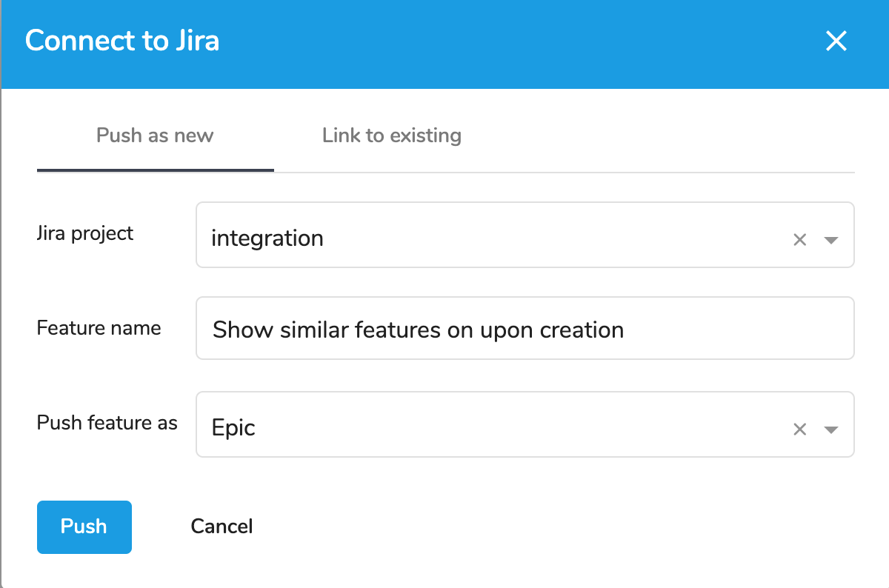Expand the Push feature as dropdown arrow
This screenshot has height=588, width=889.
[831, 430]
